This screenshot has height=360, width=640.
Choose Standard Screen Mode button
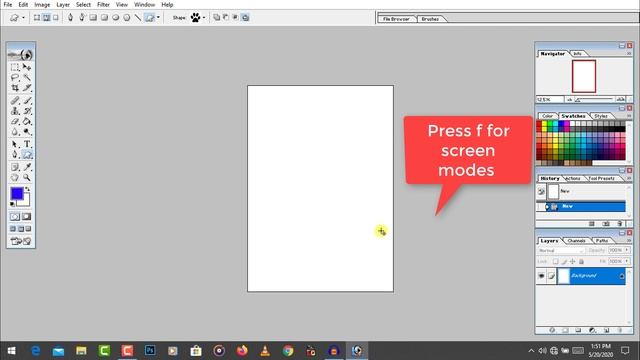coord(13,229)
